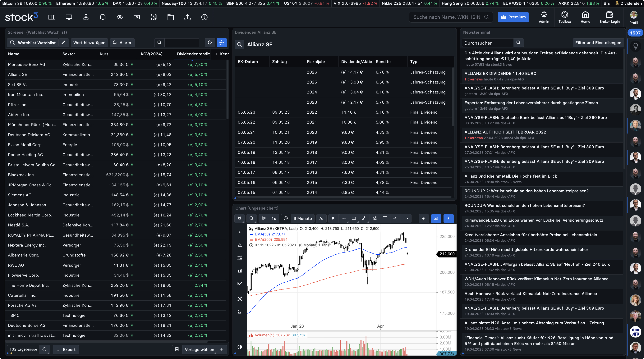Open the money banknote icon in header
The height and width of the screenshot is (359, 644).
click(137, 17)
